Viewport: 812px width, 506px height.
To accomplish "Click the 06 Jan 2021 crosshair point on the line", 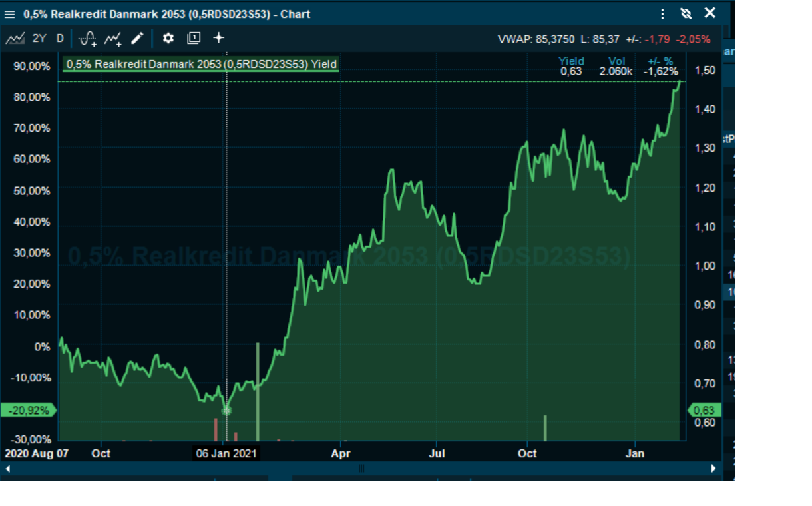I will point(226,411).
